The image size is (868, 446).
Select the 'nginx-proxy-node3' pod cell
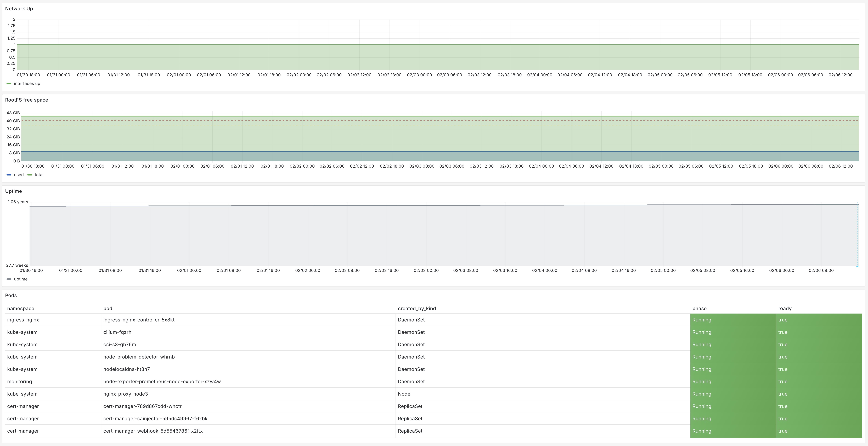click(126, 394)
